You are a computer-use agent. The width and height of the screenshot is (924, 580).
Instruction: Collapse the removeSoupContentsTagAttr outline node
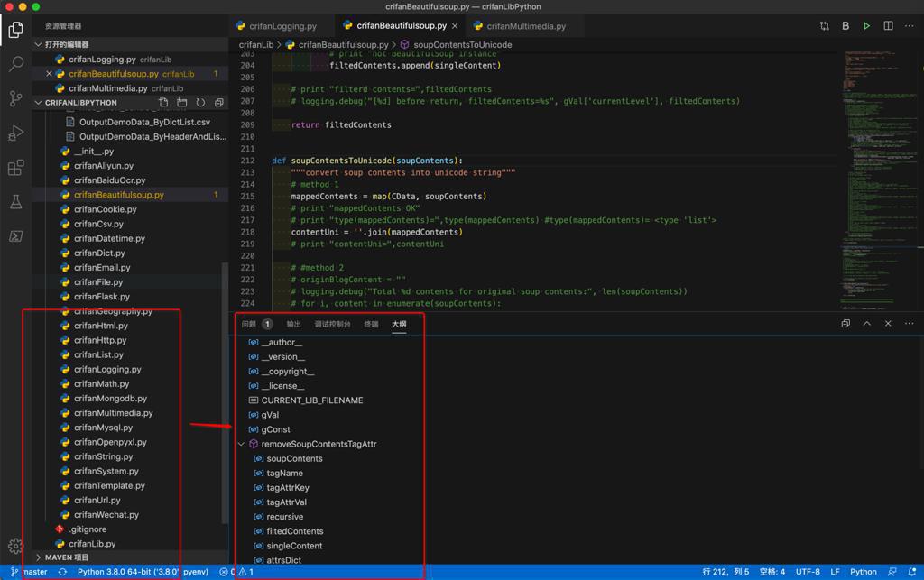[241, 444]
